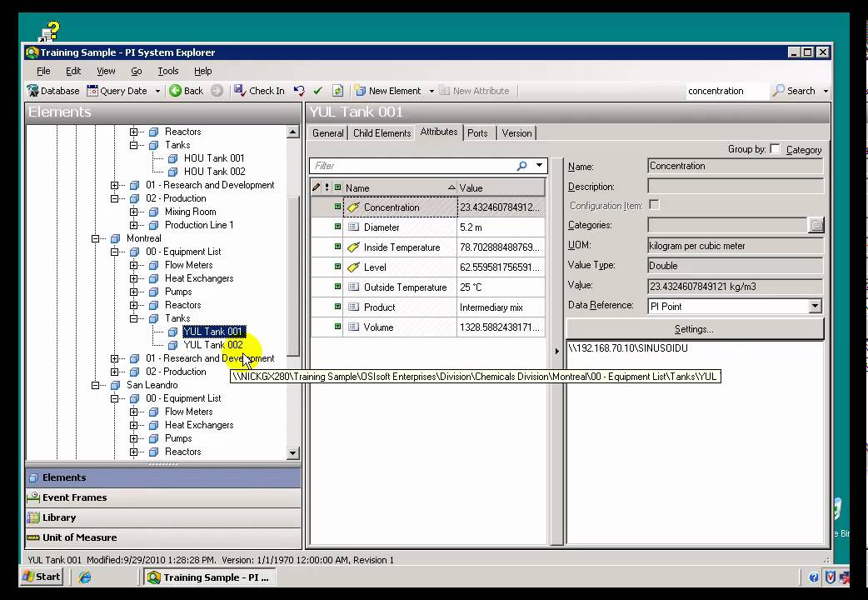Open the File menu
The height and width of the screenshot is (600, 868).
(x=43, y=71)
